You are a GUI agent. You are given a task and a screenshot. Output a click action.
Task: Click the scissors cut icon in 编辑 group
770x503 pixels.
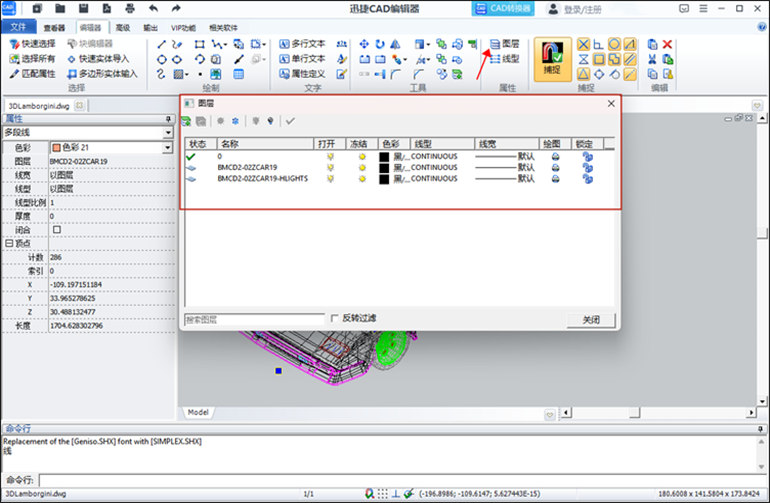pyautogui.click(x=652, y=59)
